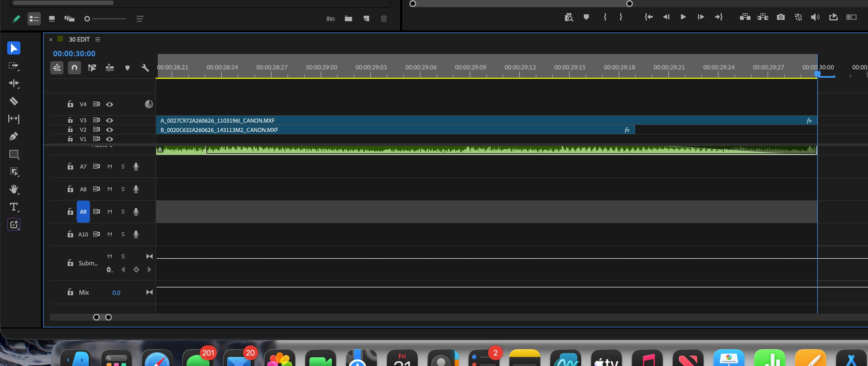
Task: Mark Out point in monitor
Action: click(x=621, y=17)
